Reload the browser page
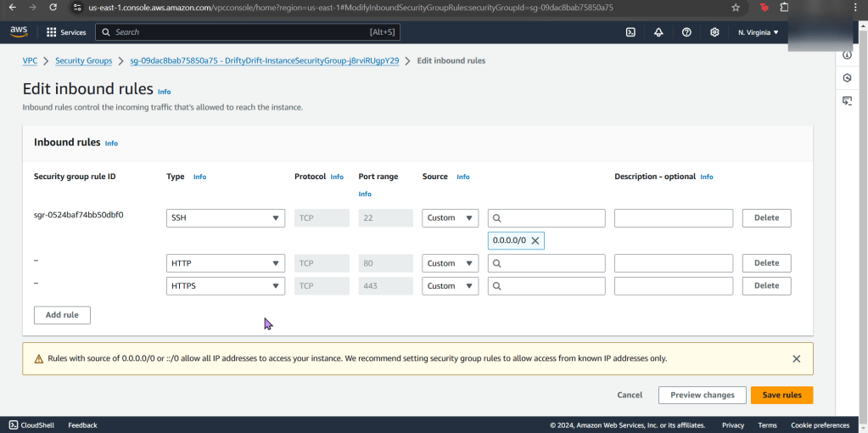 [53, 8]
